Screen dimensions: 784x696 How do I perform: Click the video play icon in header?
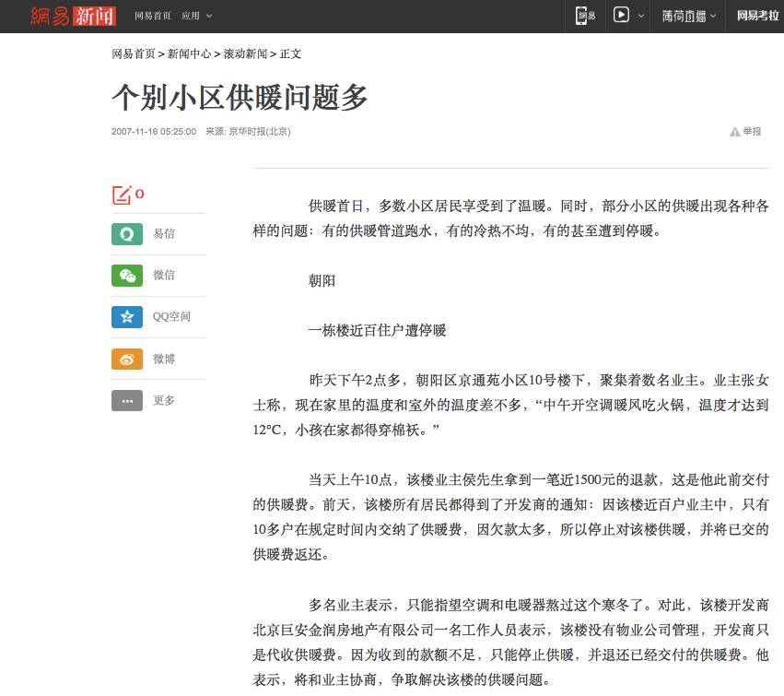pyautogui.click(x=621, y=15)
